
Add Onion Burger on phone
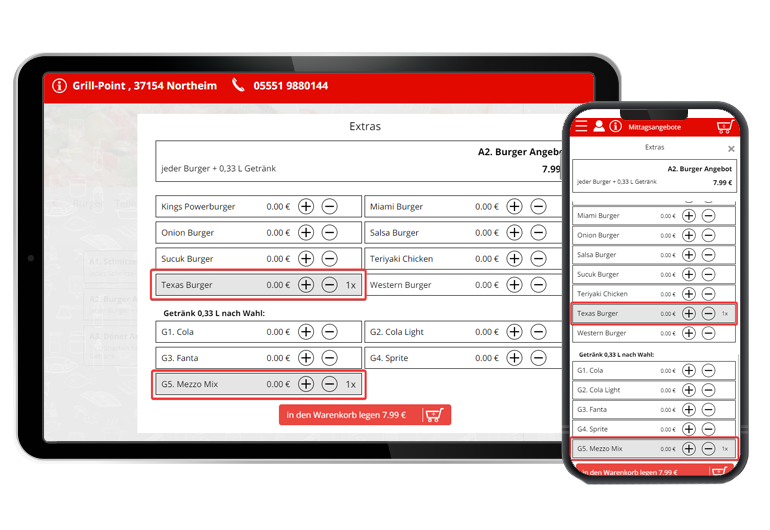(x=689, y=235)
